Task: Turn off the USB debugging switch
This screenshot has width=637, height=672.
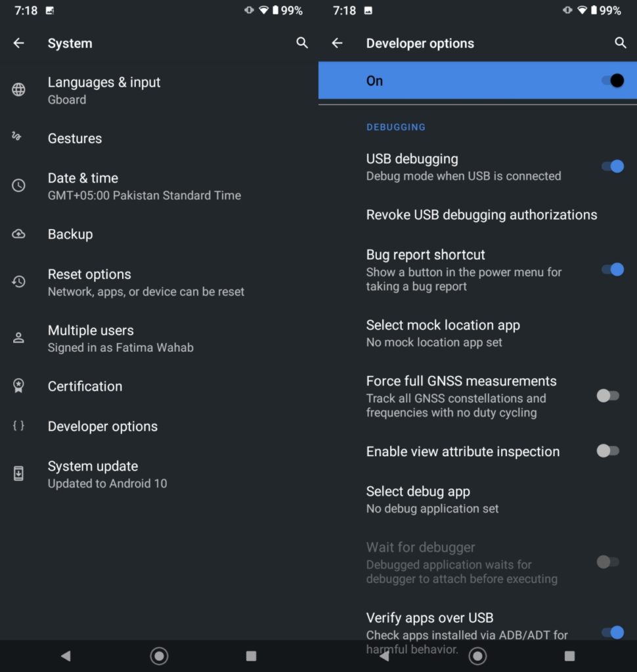Action: point(611,167)
